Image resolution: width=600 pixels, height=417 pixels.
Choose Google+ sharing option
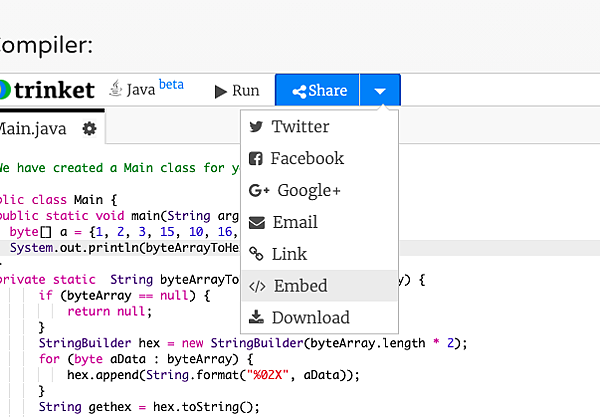[x=320, y=190]
